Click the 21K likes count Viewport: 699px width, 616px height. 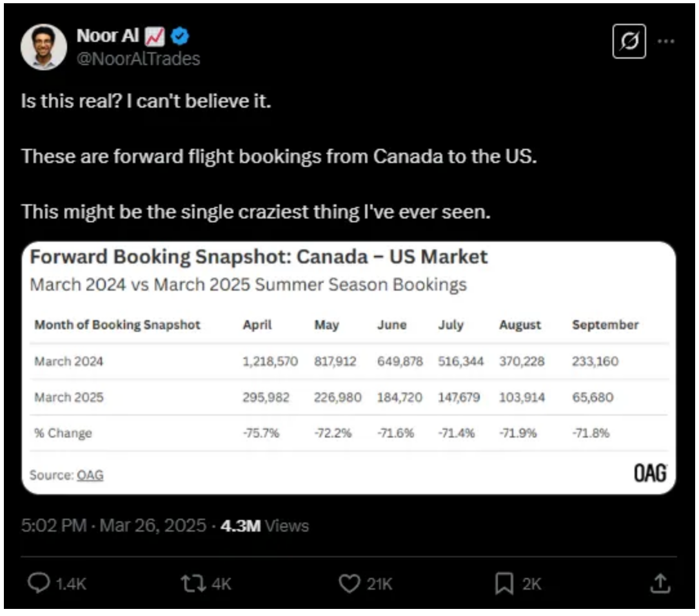379,584
